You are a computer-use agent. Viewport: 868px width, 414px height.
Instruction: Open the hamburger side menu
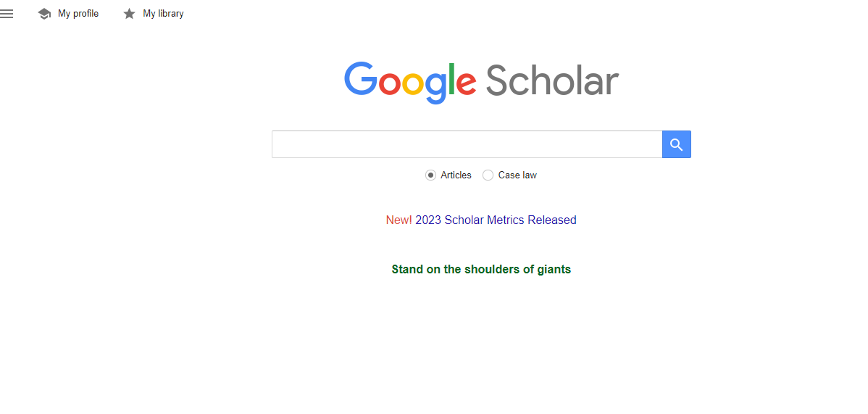7,14
